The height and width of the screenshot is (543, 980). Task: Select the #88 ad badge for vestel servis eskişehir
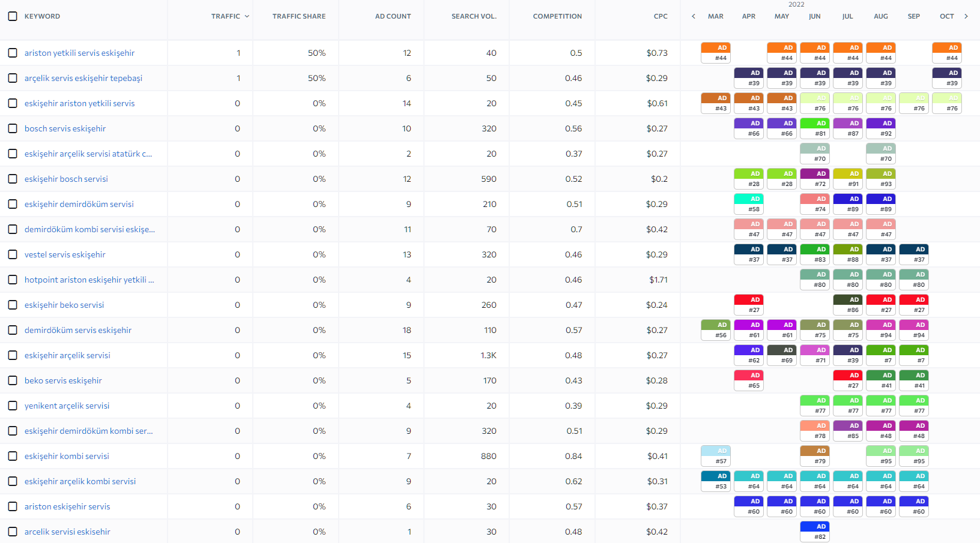(848, 254)
